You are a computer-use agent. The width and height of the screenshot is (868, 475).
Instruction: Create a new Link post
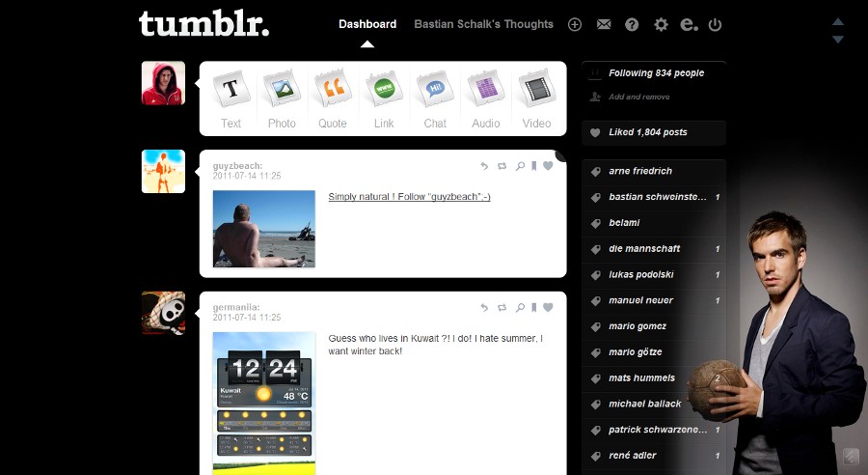point(384,99)
